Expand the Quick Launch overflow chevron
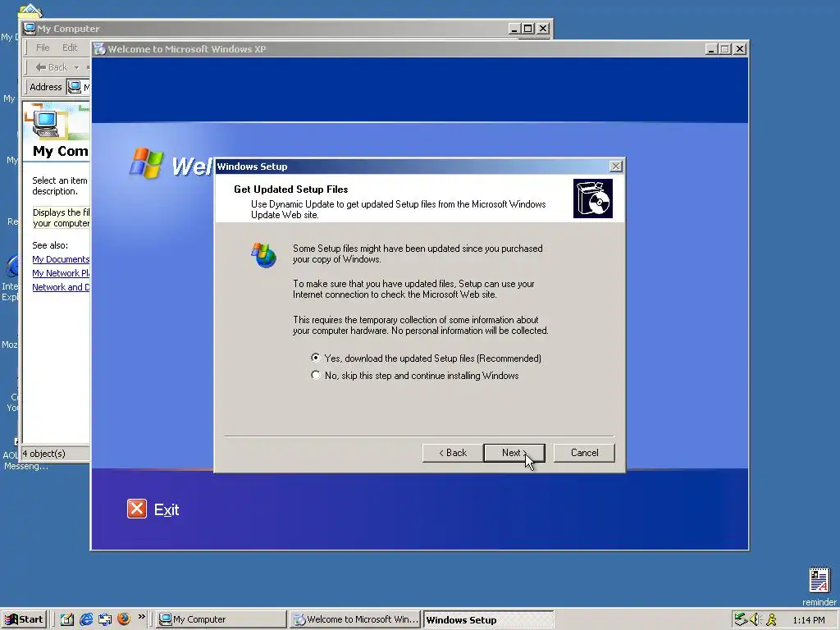Screen dimensions: 840x630 tap(141, 617)
